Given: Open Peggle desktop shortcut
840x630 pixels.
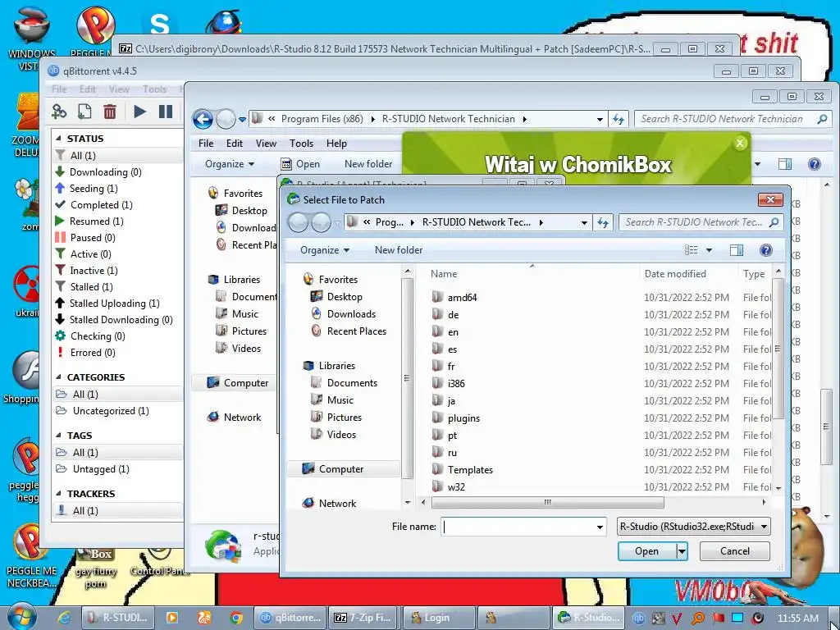Looking at the screenshot, I should [94, 30].
